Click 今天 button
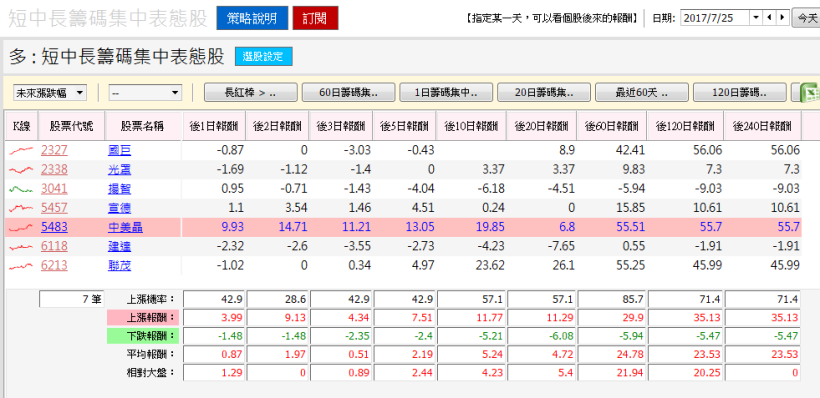 point(806,18)
